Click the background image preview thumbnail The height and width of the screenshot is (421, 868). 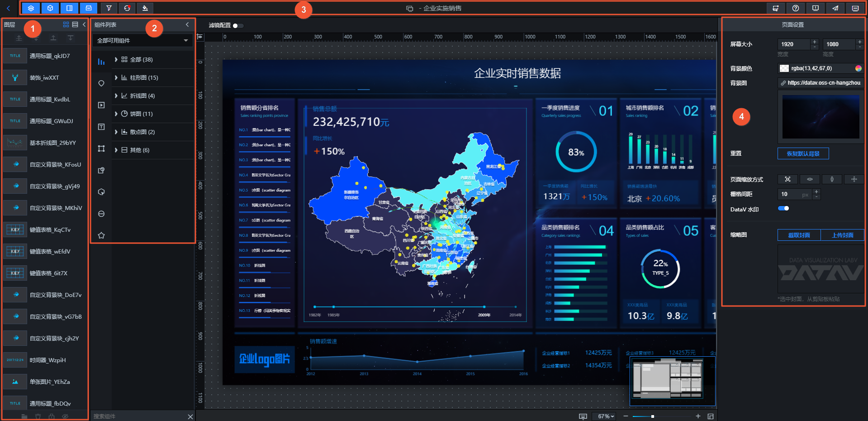coord(821,117)
